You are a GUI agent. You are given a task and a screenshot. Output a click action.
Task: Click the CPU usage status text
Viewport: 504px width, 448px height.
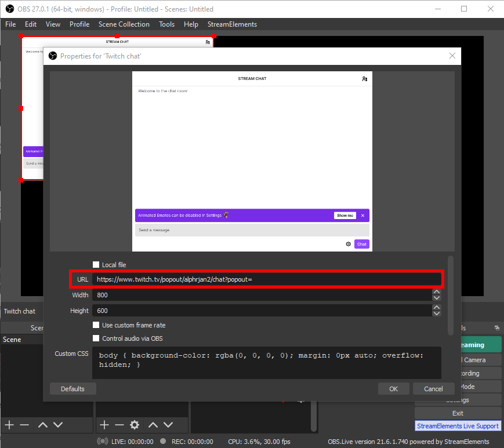point(259,442)
